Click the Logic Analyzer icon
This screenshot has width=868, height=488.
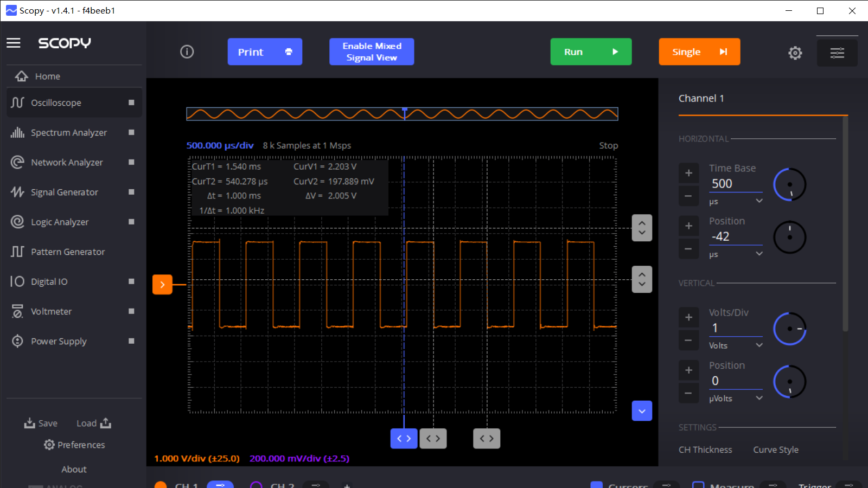[17, 222]
